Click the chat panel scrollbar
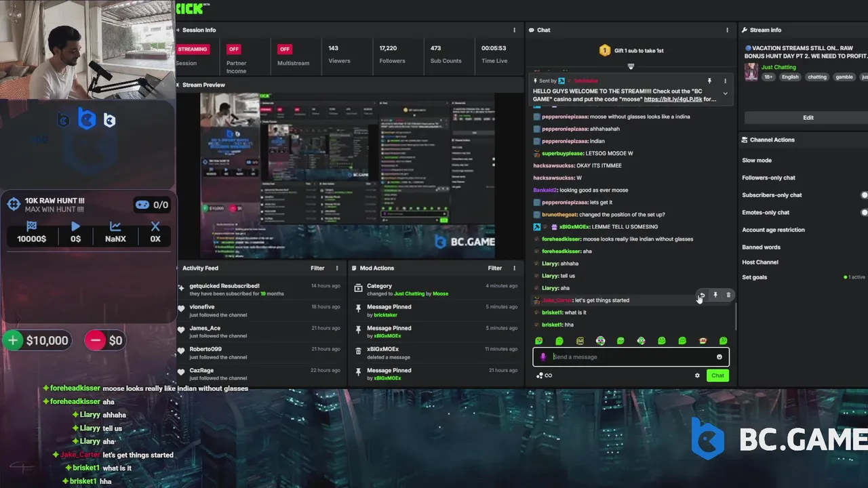 [x=735, y=316]
